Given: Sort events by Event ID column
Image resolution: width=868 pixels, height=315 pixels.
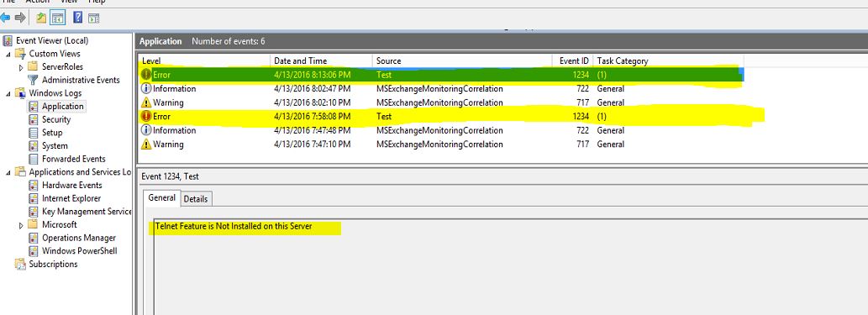Looking at the screenshot, I should (x=572, y=60).
